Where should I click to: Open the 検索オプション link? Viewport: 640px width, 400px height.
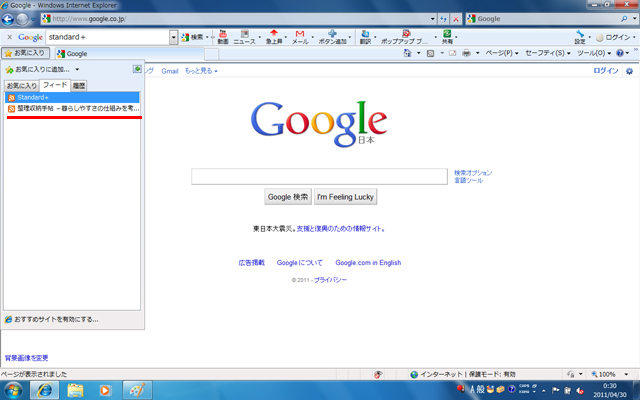[x=473, y=173]
